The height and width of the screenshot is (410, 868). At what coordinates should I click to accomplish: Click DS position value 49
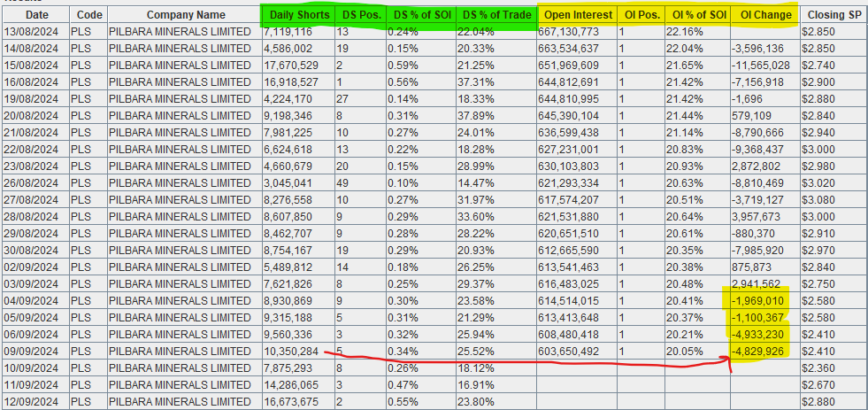(x=342, y=183)
